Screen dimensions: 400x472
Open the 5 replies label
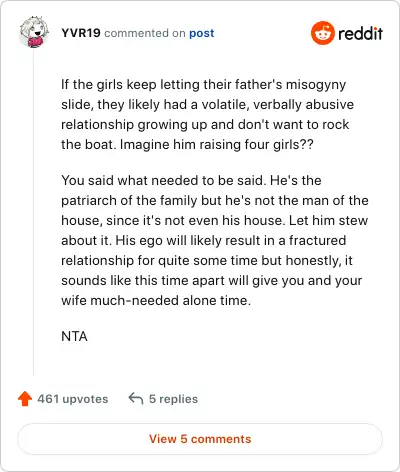pyautogui.click(x=173, y=399)
